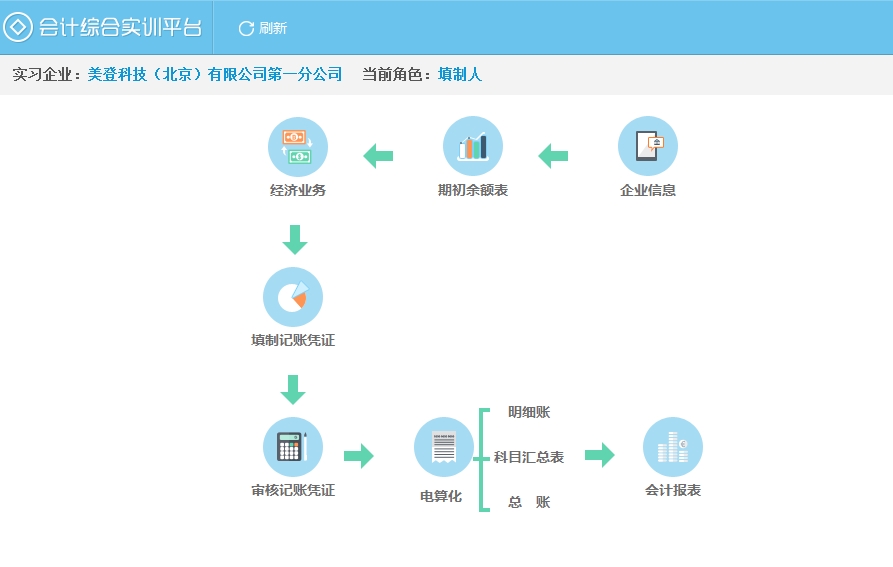Click the arrow between 企业信息 and 期初余额表
This screenshot has height=567, width=893.
553,156
